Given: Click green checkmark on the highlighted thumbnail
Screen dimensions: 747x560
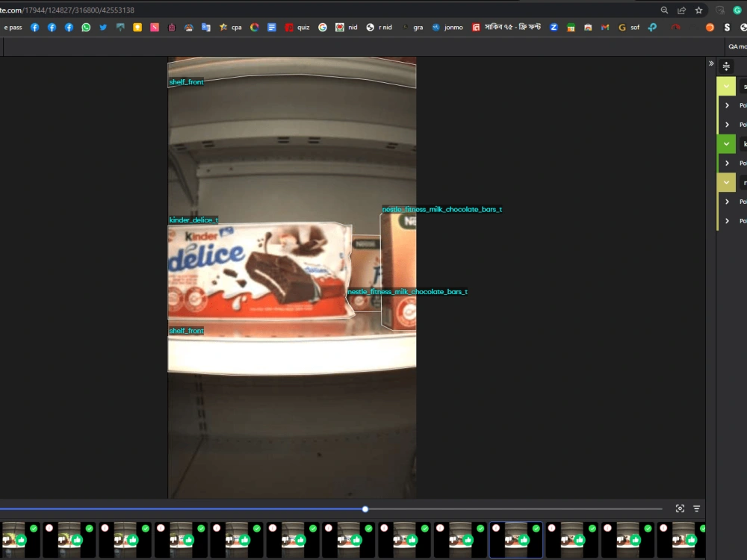Looking at the screenshot, I should point(536,528).
